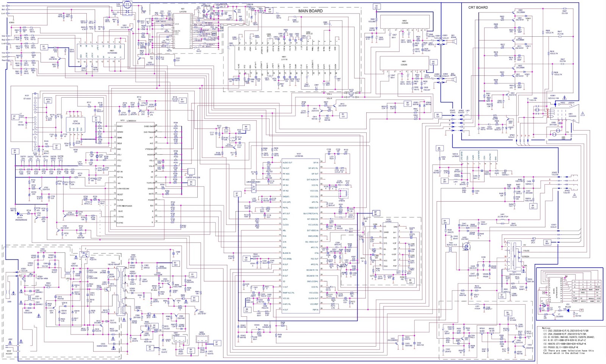Click the RAMP ALC FIL pin label
606x364 pixels.
[x=288, y=293]
